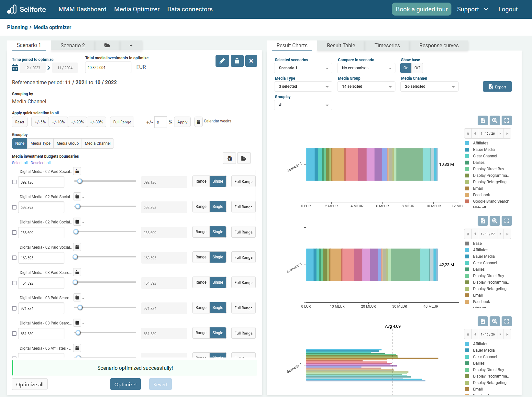Open the Media Type dropdown
532x397 pixels.
click(x=303, y=86)
